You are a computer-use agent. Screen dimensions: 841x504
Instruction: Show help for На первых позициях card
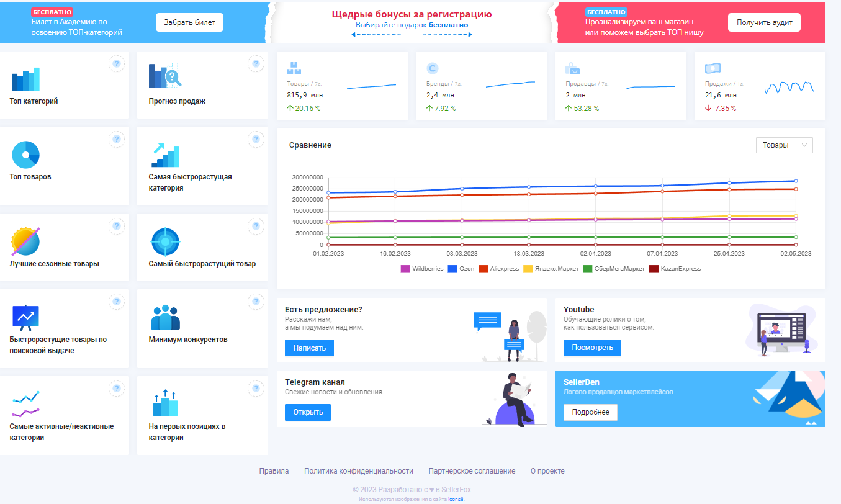coord(256,389)
